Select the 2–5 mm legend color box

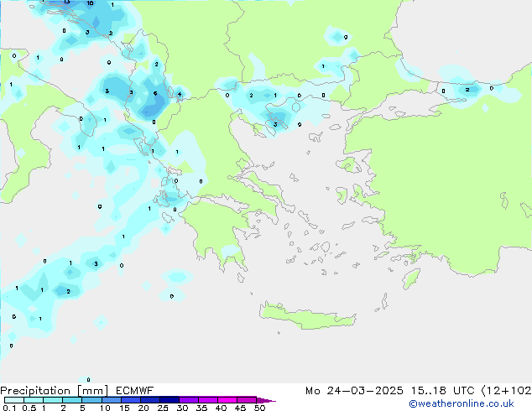72,400
